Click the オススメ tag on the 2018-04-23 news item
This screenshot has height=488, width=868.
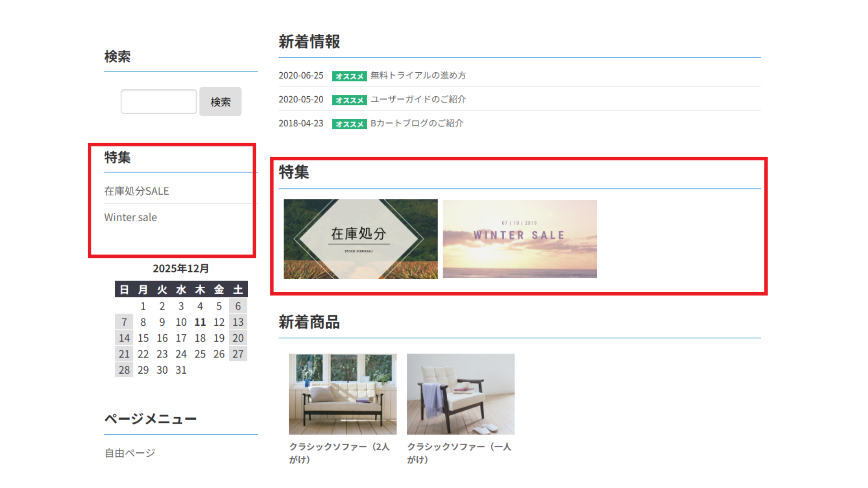[x=349, y=124]
